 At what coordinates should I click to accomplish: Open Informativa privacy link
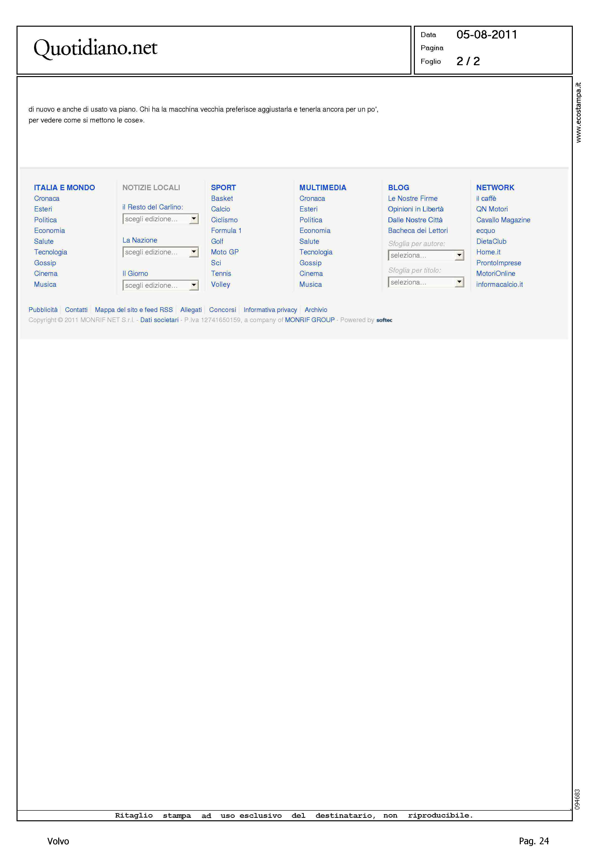270,310
